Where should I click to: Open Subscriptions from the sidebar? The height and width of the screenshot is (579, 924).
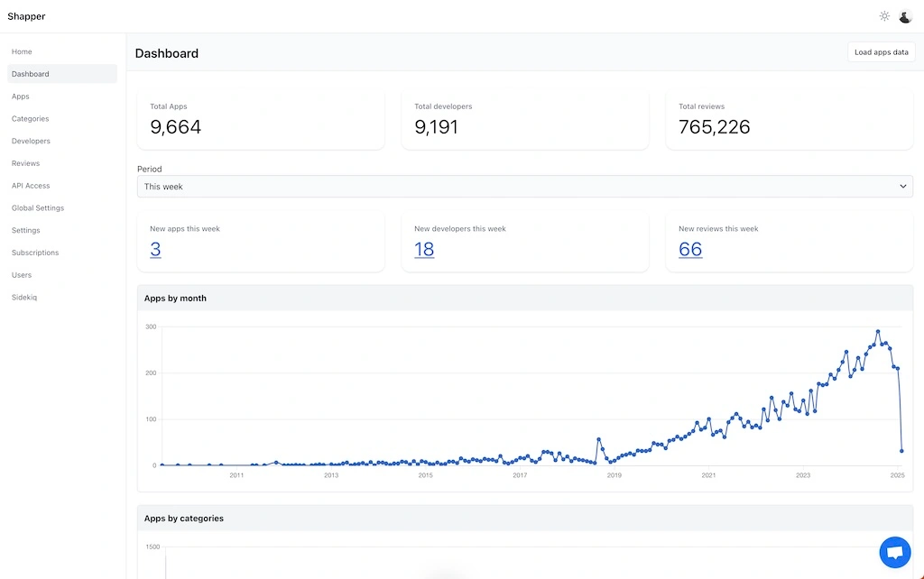pos(35,253)
